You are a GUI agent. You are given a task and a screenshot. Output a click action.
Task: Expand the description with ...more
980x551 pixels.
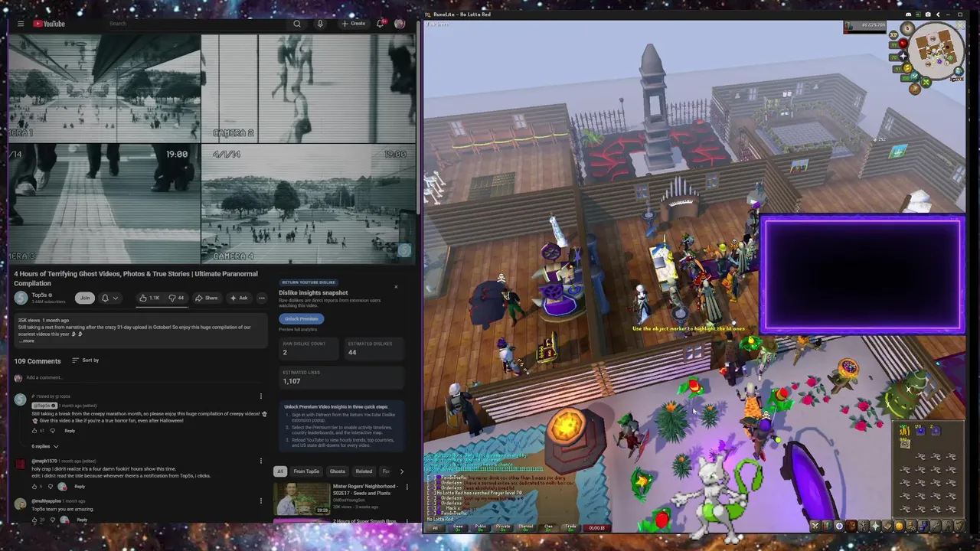click(27, 341)
